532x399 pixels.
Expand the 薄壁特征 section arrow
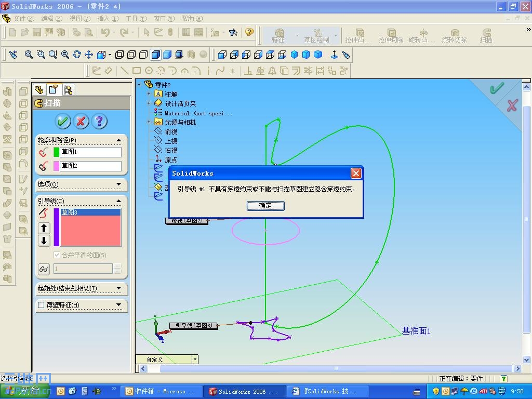118,304
